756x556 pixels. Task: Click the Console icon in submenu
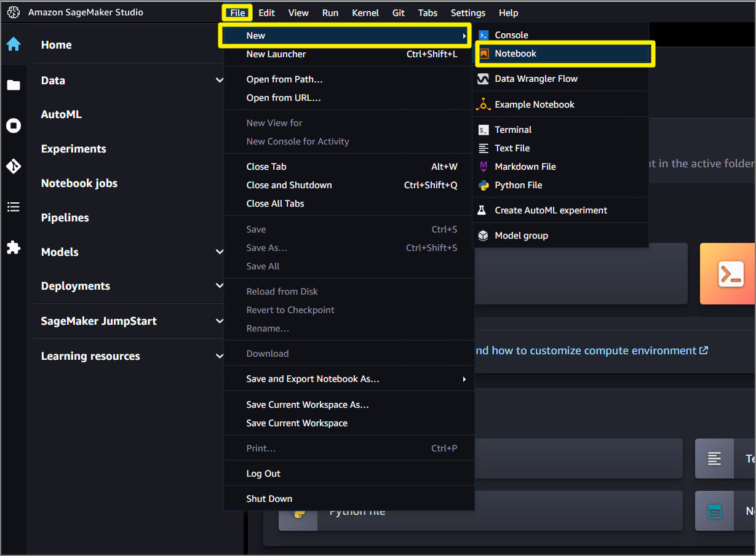[483, 35]
